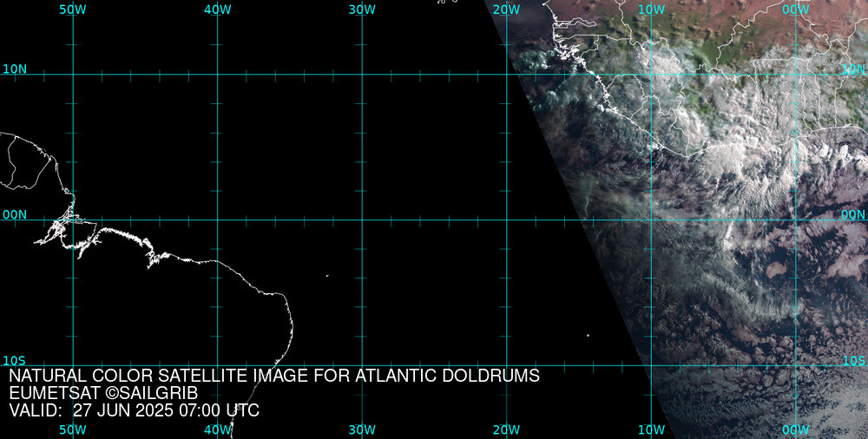Click the bottom 20W longitude label

507,429
